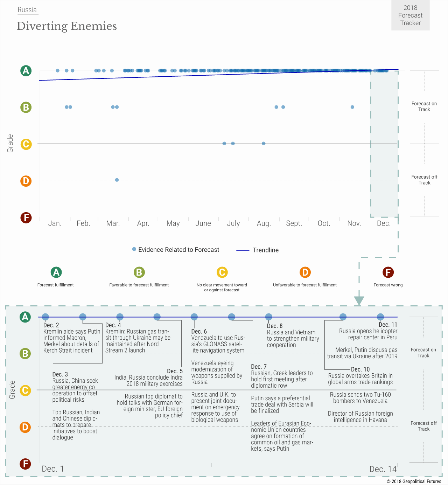The image size is (448, 485).
Task: Select the Dec. 11 timeline marker dot
Action: pyautogui.click(x=380, y=317)
